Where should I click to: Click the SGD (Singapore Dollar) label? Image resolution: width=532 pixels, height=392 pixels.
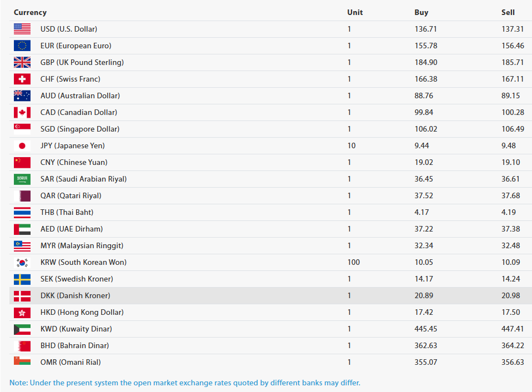(80, 129)
